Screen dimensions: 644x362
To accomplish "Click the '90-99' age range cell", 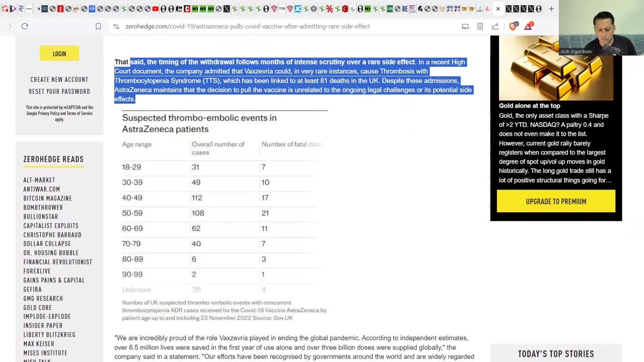I will pos(132,275).
